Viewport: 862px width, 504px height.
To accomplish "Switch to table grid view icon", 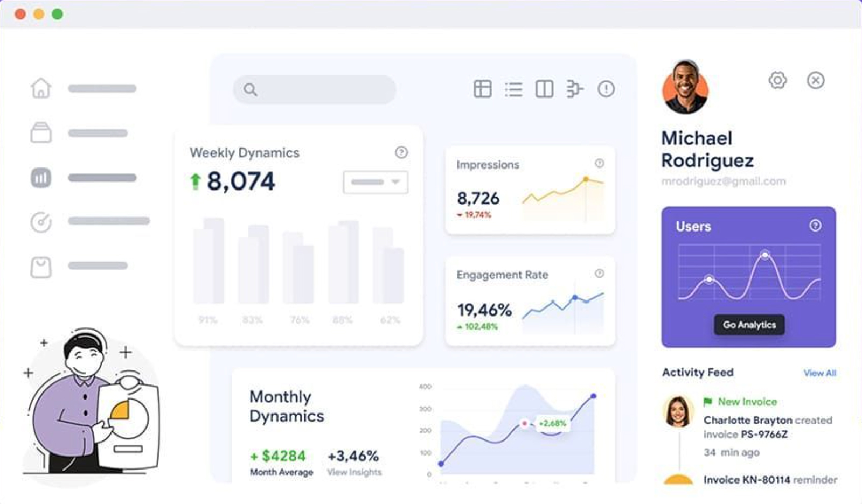I will tap(482, 89).
